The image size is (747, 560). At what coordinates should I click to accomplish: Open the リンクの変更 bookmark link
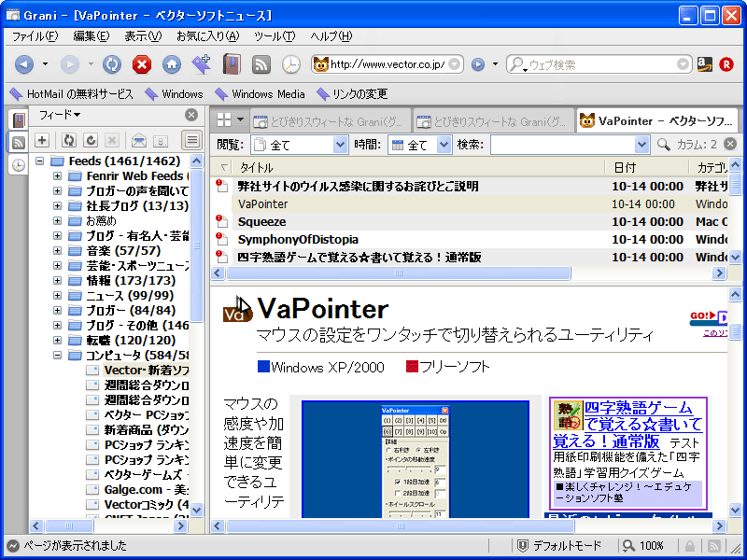pyautogui.click(x=353, y=94)
